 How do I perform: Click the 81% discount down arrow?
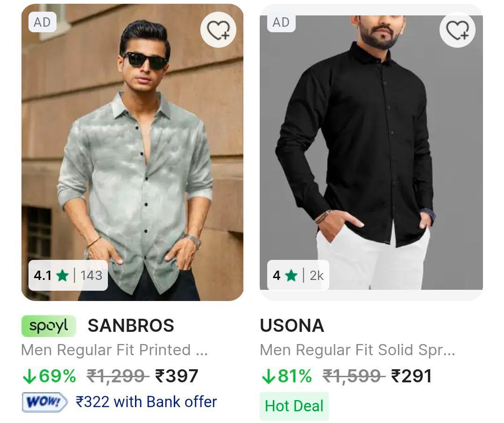[268, 376]
